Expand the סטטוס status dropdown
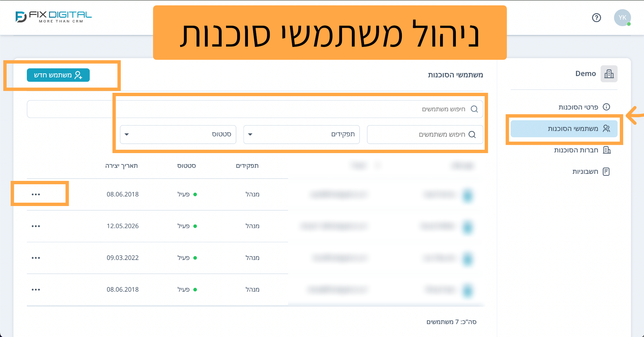The image size is (644, 337). click(178, 134)
